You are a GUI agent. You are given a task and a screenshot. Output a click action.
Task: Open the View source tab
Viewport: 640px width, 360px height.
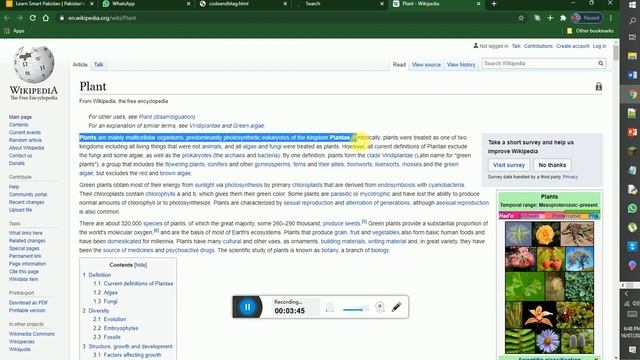(x=426, y=64)
